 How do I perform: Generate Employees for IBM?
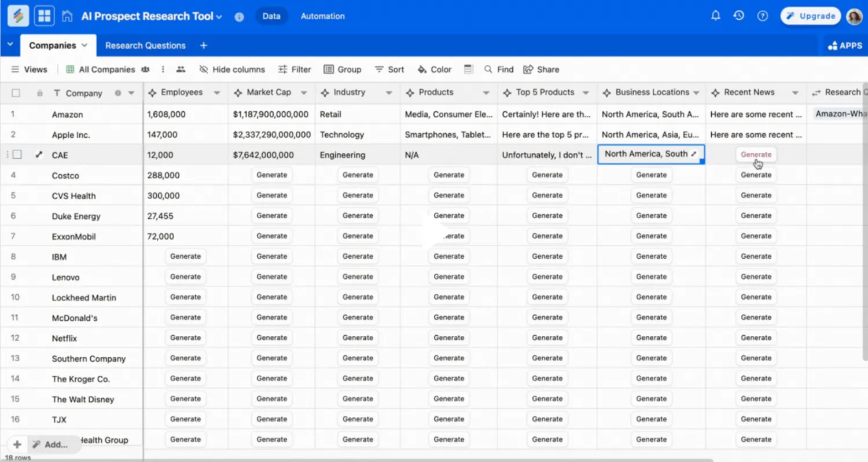tap(186, 256)
